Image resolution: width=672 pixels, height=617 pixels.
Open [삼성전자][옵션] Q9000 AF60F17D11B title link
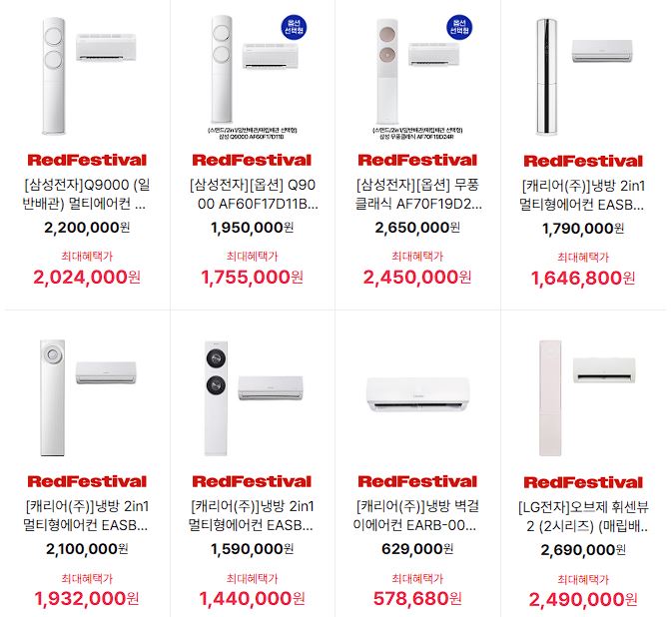[253, 194]
